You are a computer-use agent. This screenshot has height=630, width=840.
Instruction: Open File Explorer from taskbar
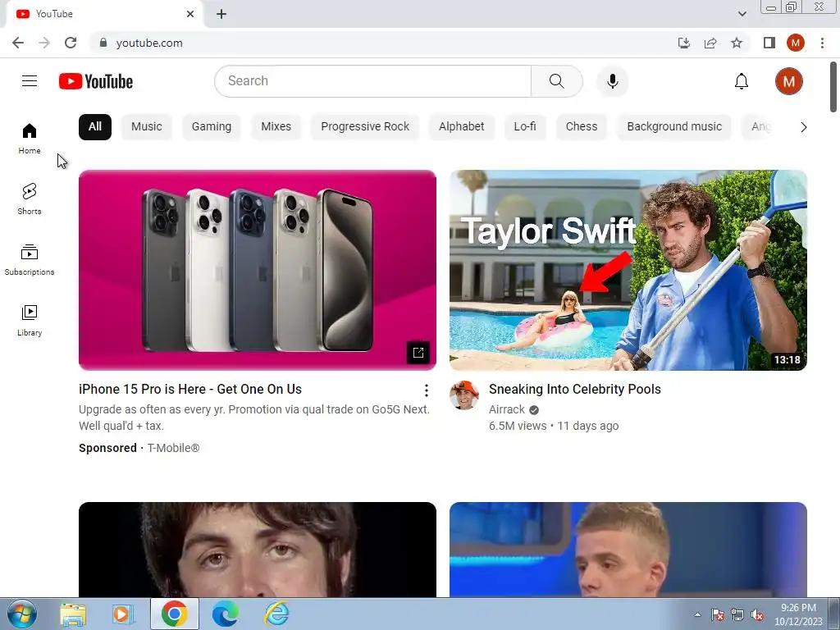coord(73,614)
